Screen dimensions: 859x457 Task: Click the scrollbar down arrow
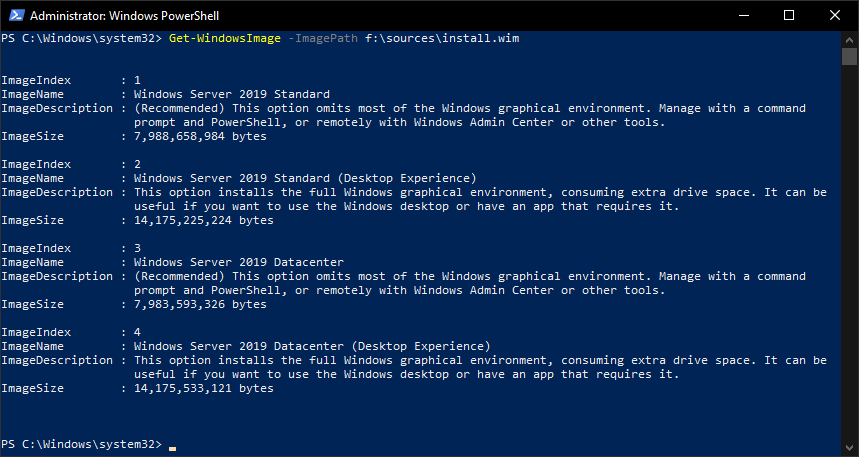pyautogui.click(x=850, y=449)
